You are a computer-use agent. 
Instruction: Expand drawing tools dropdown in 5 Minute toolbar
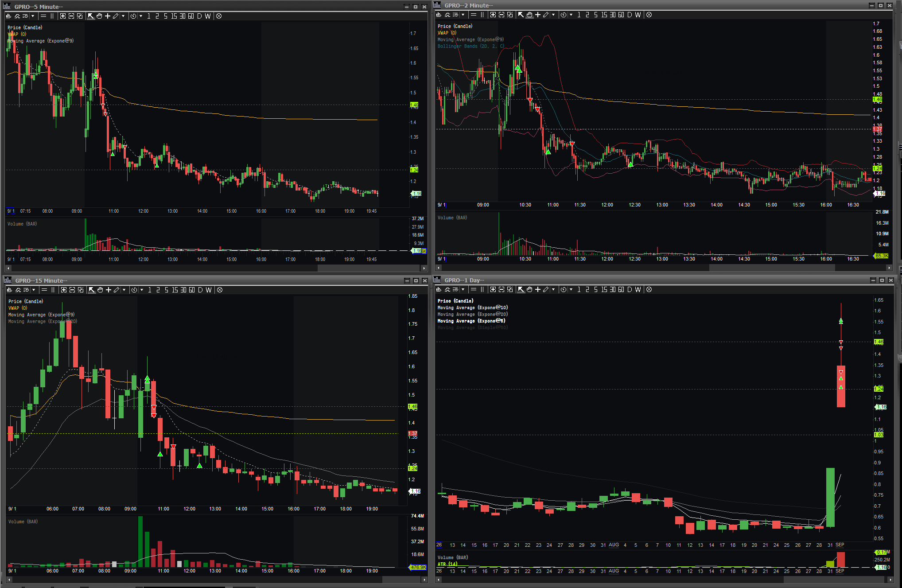(123, 16)
